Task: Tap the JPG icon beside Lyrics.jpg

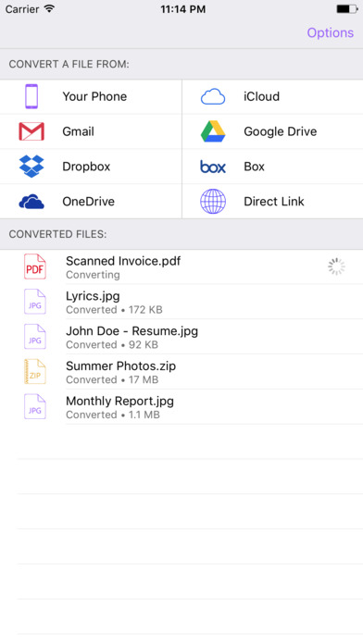Action: tap(34, 302)
